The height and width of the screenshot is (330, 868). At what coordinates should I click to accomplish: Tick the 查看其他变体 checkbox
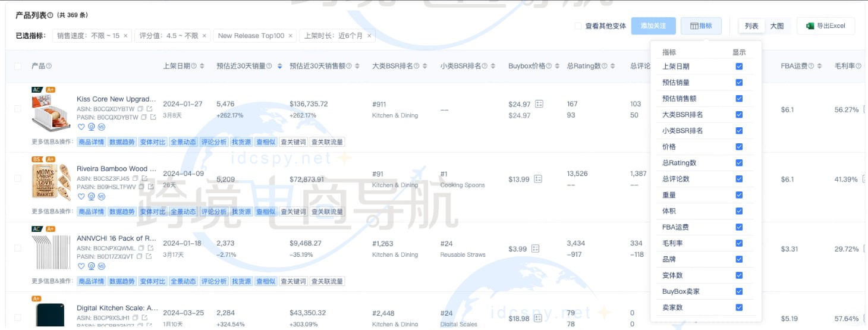pos(578,26)
